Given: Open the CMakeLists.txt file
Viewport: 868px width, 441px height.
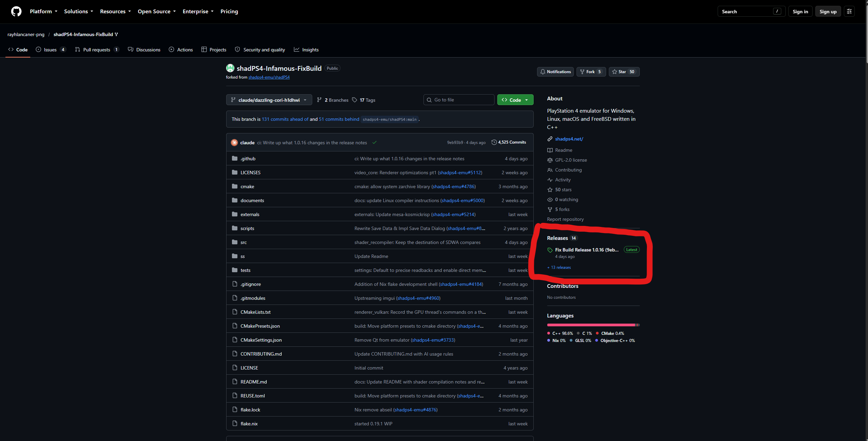Looking at the screenshot, I should (x=255, y=312).
